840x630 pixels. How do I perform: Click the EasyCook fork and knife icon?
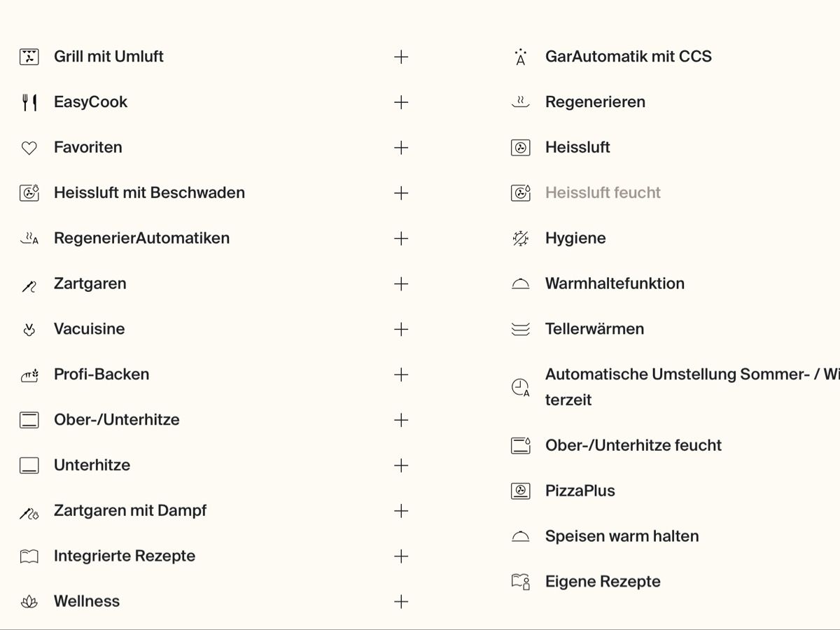click(x=29, y=102)
